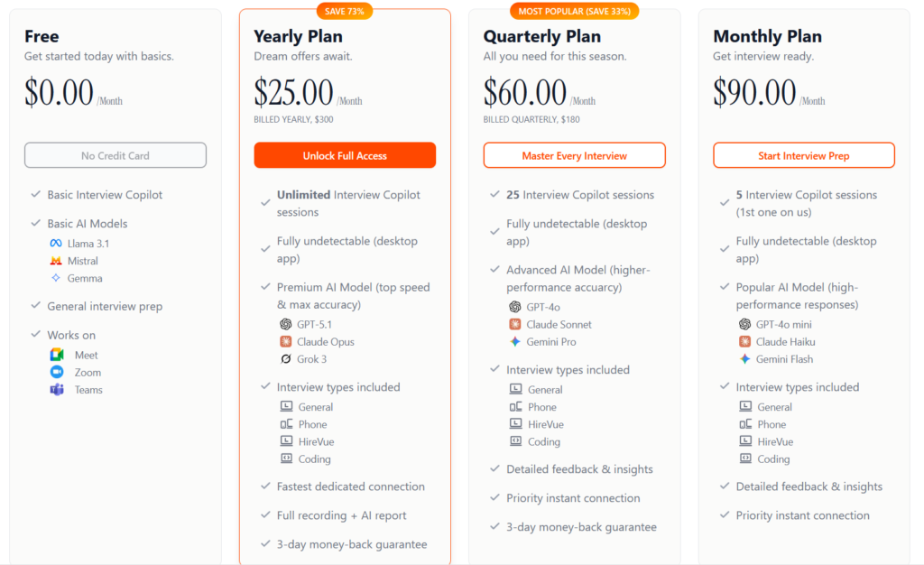Screen dimensions: 924x565
Task: Select the GPT-5.1 icon in Yearly Plan
Action: point(286,323)
